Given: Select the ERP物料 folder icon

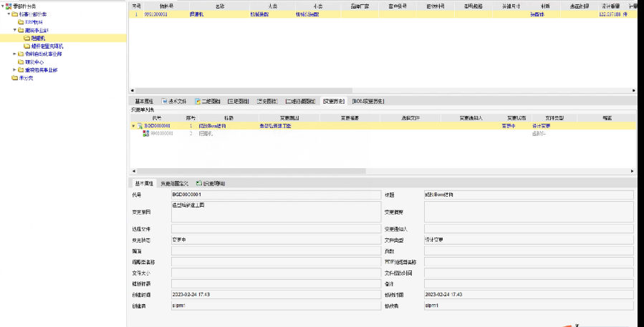Looking at the screenshot, I should pyautogui.click(x=21, y=22).
